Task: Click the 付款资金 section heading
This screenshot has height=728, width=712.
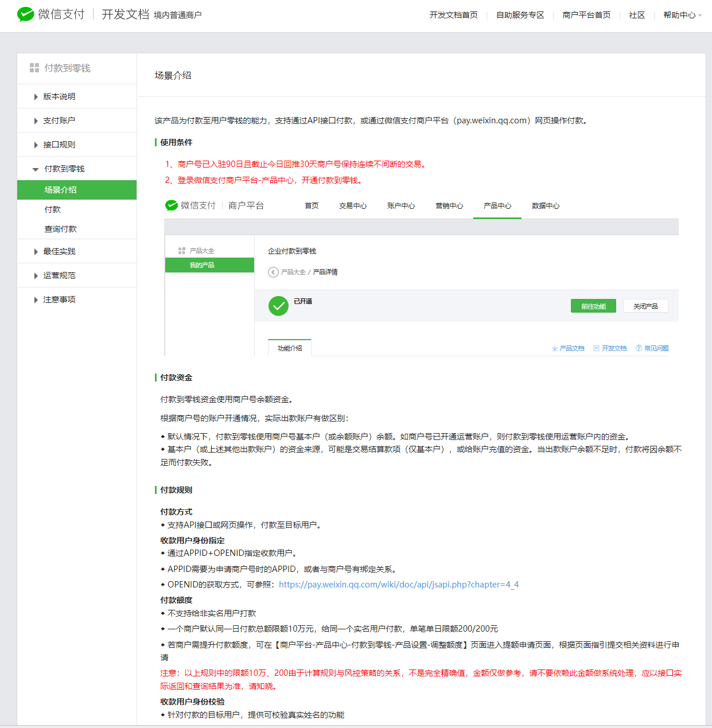Action: [176, 377]
